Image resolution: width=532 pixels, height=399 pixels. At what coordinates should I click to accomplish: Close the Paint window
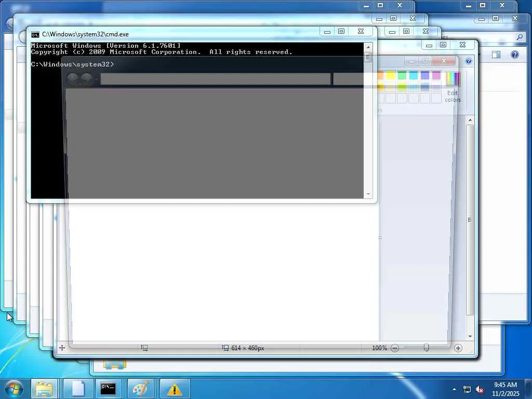tap(462, 45)
